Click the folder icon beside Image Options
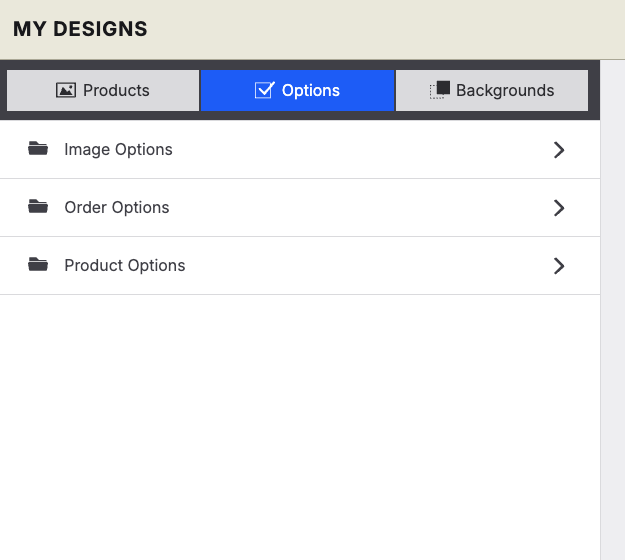This screenshot has height=560, width=625. (x=38, y=148)
